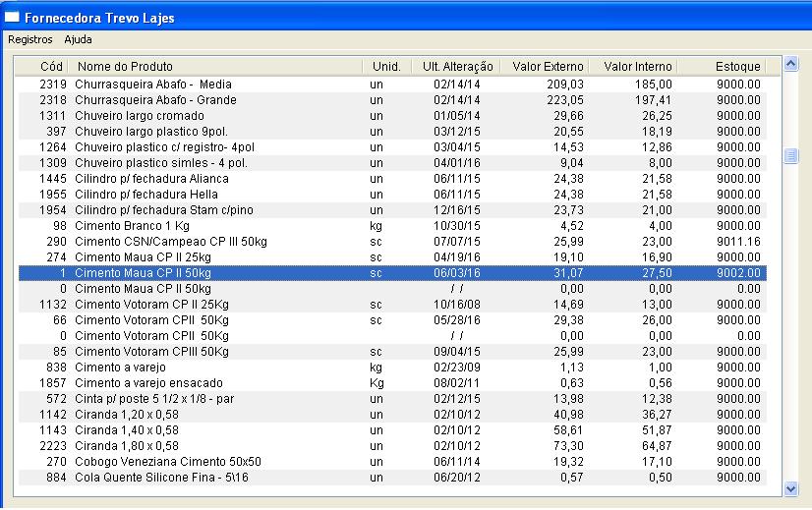Click the scrollbar up arrow
Viewport: 812px width, 510px height.
click(x=791, y=64)
